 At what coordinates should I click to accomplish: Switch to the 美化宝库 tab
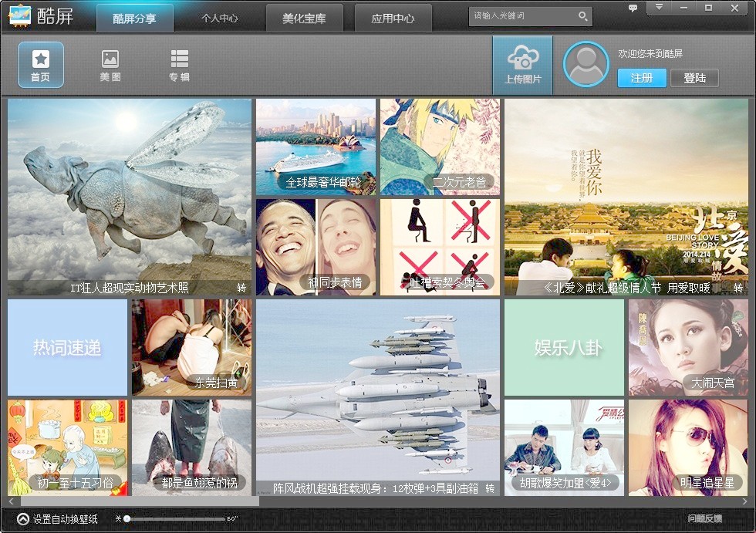[x=304, y=19]
